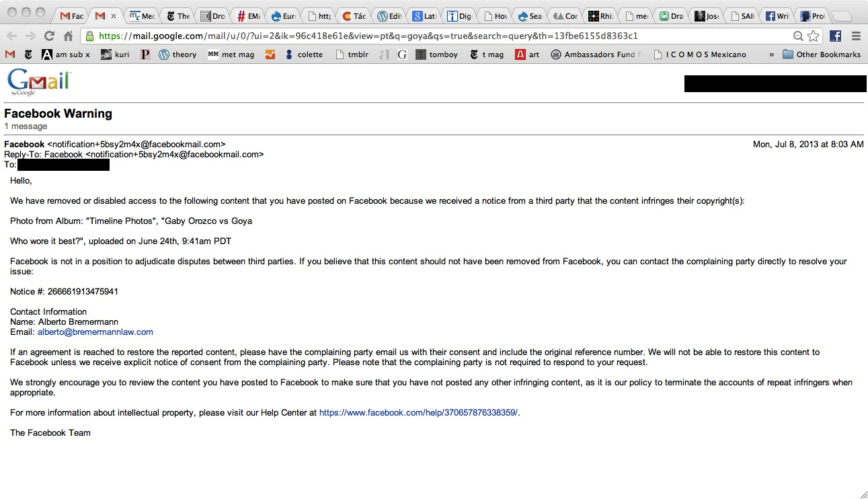Click the back navigation arrow

click(x=12, y=36)
